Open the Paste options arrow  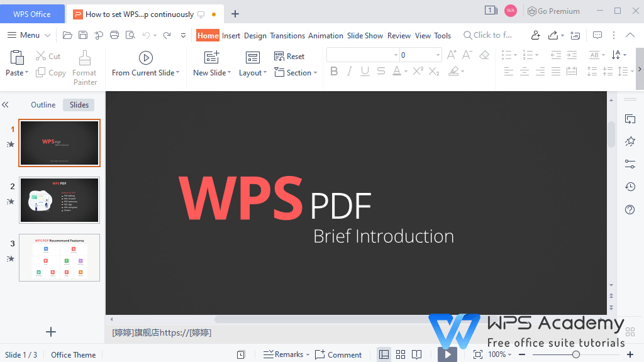[x=26, y=73]
